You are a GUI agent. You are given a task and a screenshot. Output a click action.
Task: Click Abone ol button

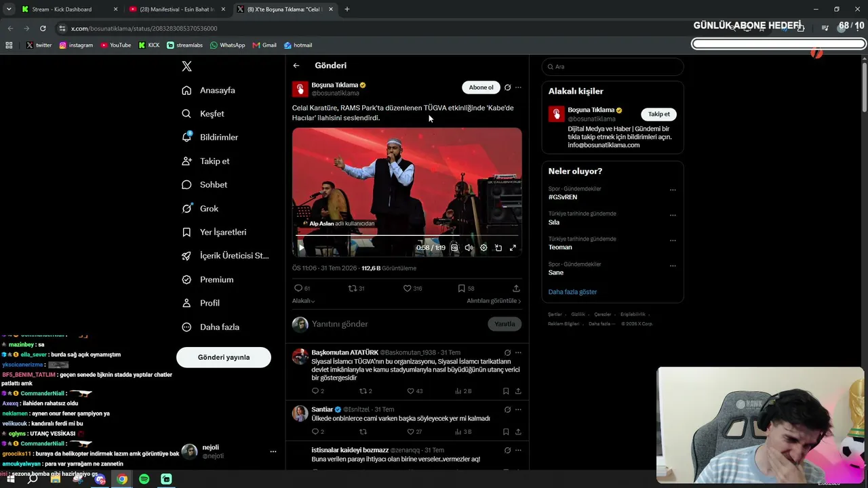[x=481, y=87]
